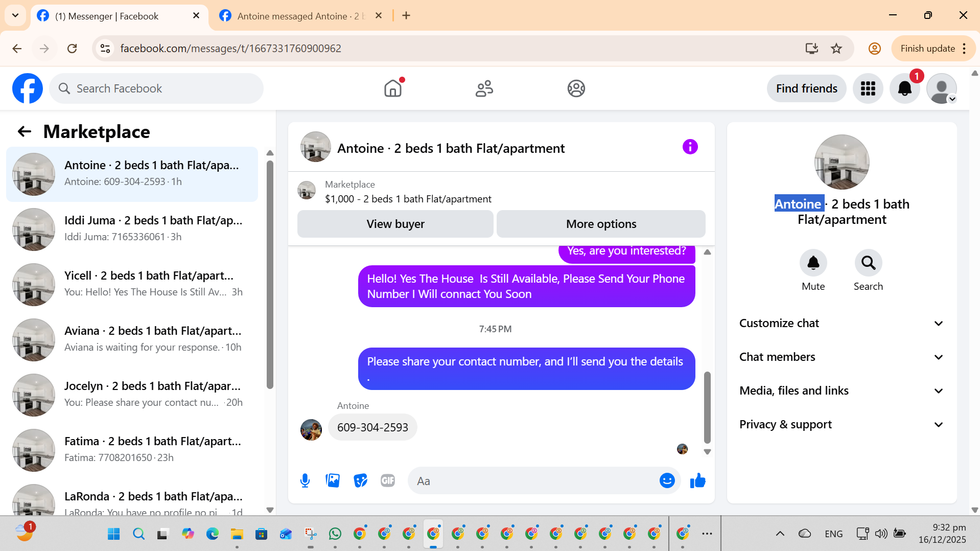The image size is (980, 551).
Task: Click conversation list scrollbar thumb
Action: (270, 274)
